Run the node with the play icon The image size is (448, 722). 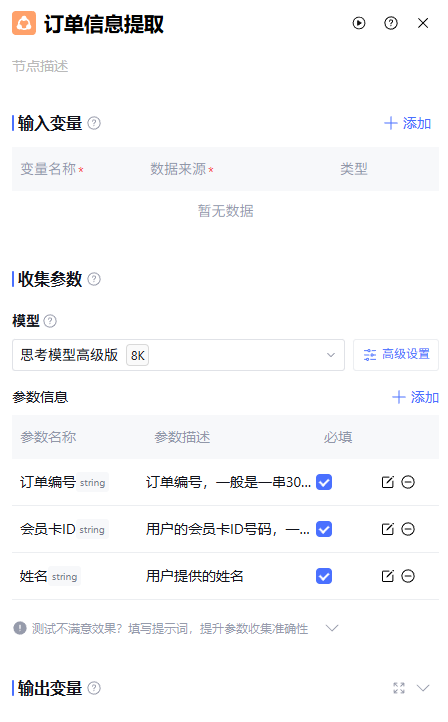coord(359,23)
